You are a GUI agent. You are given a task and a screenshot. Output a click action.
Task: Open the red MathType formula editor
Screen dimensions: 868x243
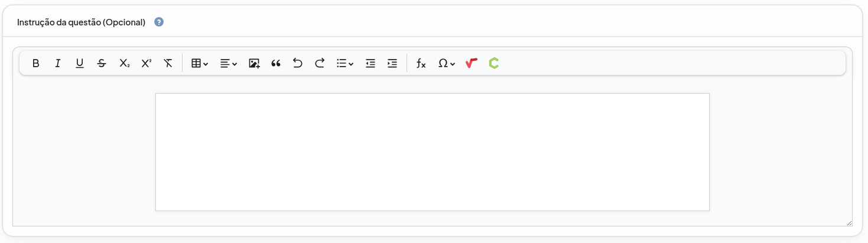[x=471, y=63]
